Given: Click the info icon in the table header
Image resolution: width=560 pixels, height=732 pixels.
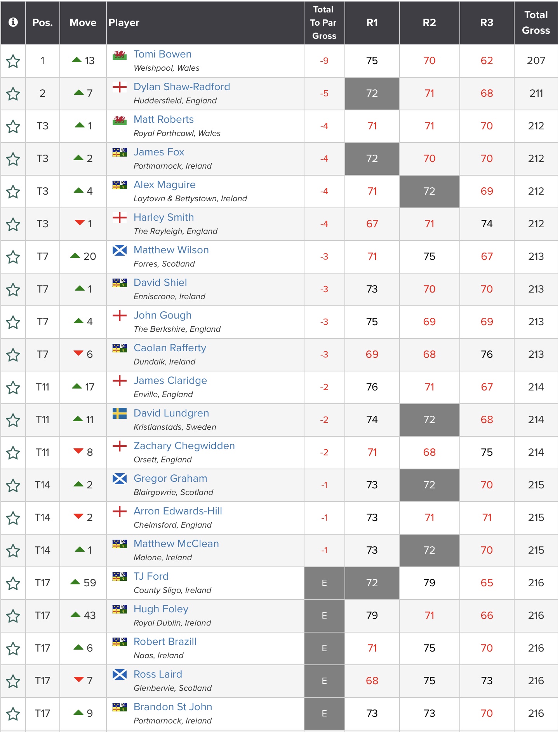Looking at the screenshot, I should point(13,23).
